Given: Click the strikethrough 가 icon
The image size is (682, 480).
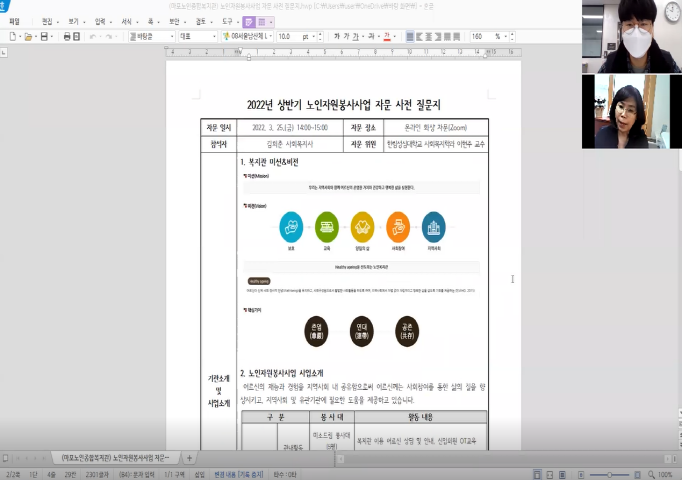Looking at the screenshot, I should (x=371, y=37).
